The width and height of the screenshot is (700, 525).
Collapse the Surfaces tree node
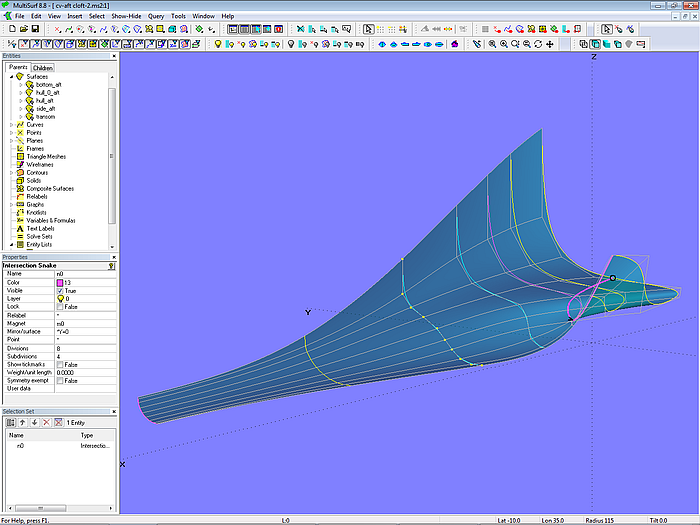pyautogui.click(x=10, y=77)
